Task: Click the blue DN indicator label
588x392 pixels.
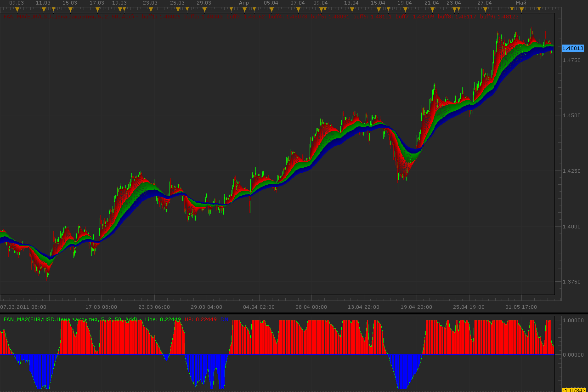Action: pos(224,319)
